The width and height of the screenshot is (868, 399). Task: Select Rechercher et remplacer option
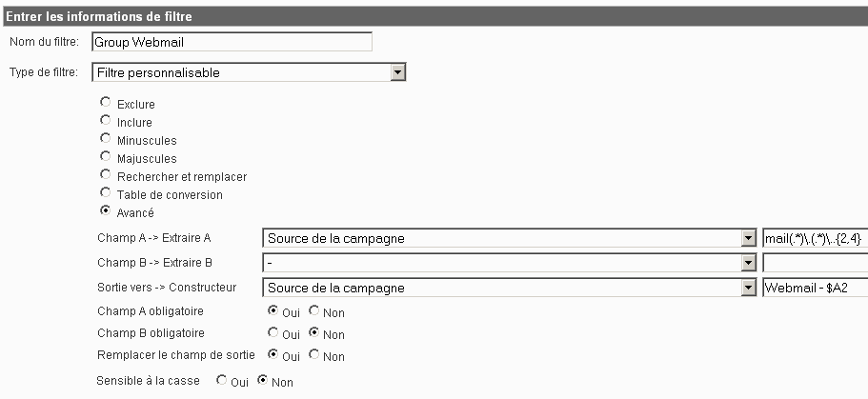[105, 174]
